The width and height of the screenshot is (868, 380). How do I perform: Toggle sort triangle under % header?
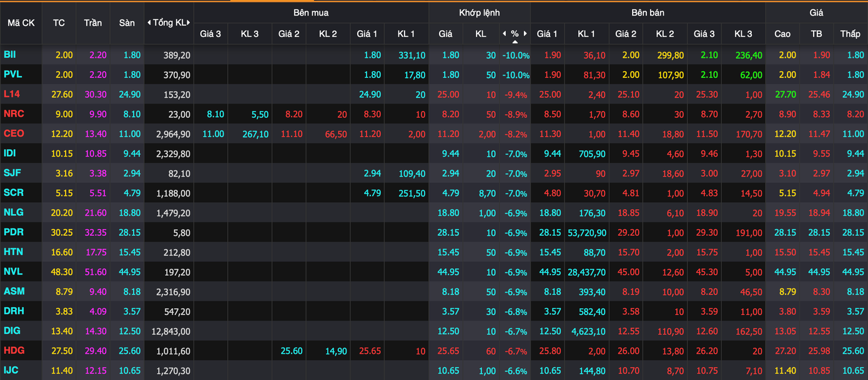pyautogui.click(x=515, y=42)
